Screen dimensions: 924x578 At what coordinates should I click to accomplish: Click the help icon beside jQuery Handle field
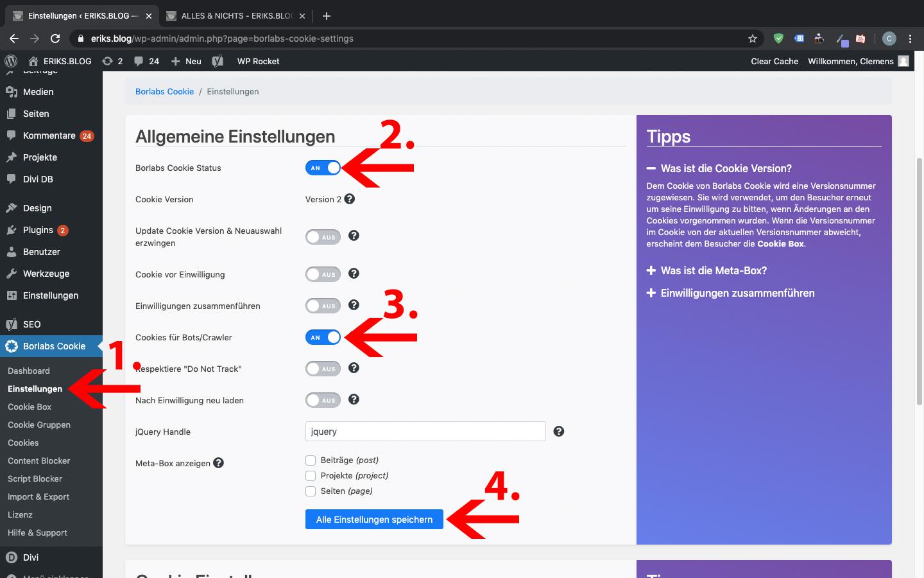click(559, 432)
